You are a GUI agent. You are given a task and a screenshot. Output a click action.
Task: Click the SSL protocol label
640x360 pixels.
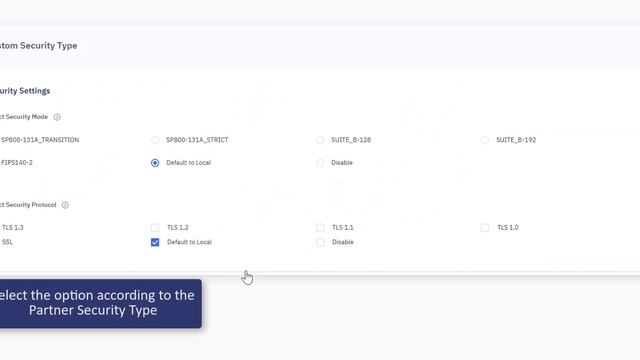(x=7, y=242)
